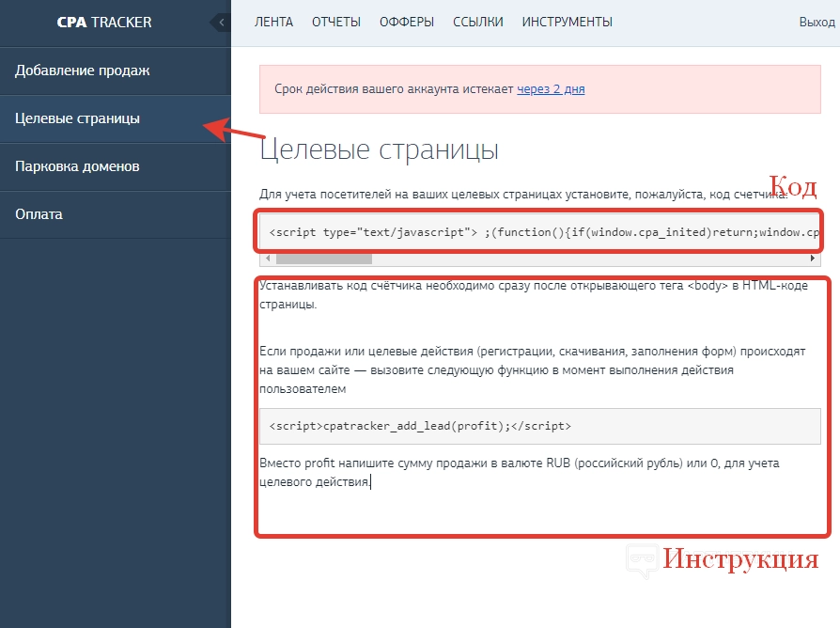
Task: Click the paragraph starting 'Вместо profit напишите'
Action: (519, 472)
